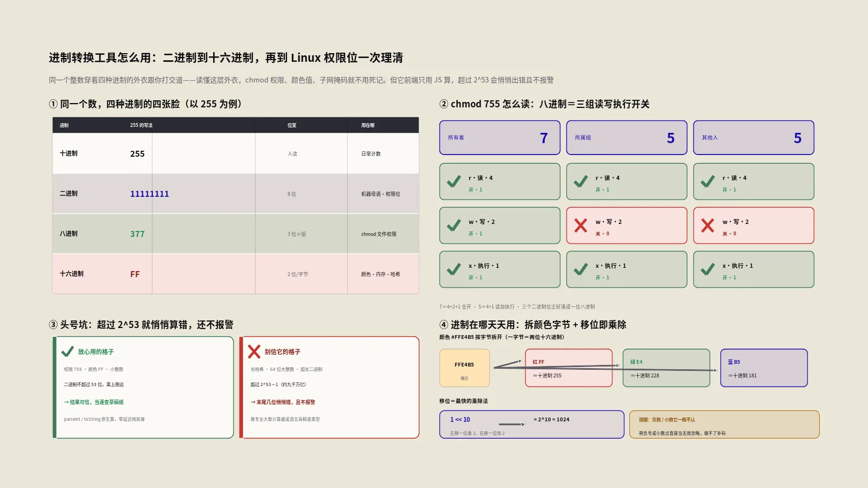Select the 所属组 5 card
868x488 pixels.
pyautogui.click(x=627, y=138)
